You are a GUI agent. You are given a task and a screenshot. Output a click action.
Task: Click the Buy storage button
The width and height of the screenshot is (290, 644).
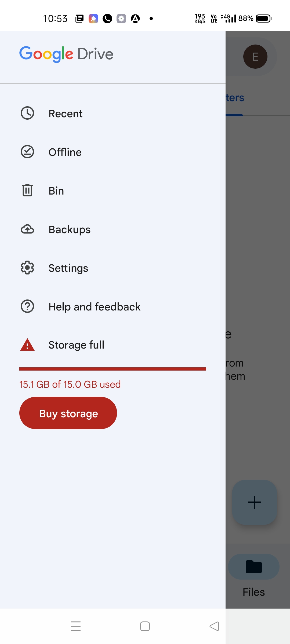[x=68, y=413]
